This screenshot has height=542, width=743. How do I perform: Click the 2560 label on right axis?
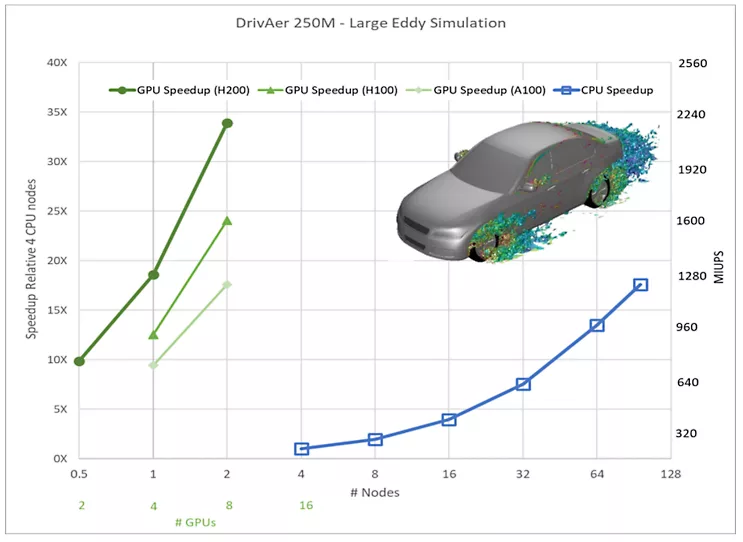692,63
